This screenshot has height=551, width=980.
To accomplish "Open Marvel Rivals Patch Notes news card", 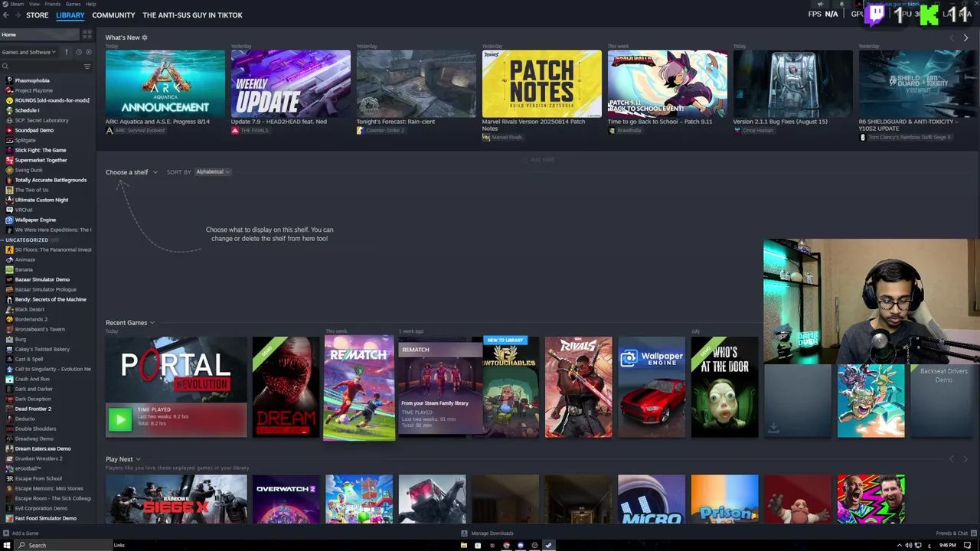I will [x=542, y=83].
